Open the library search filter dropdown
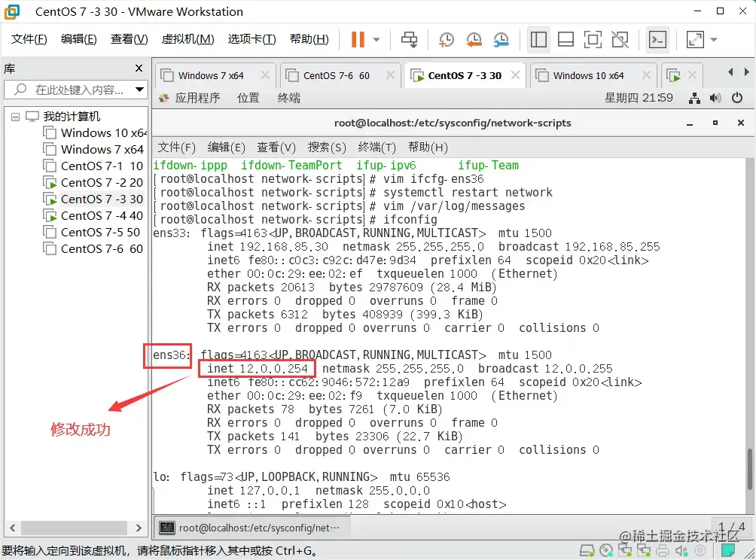 click(139, 90)
